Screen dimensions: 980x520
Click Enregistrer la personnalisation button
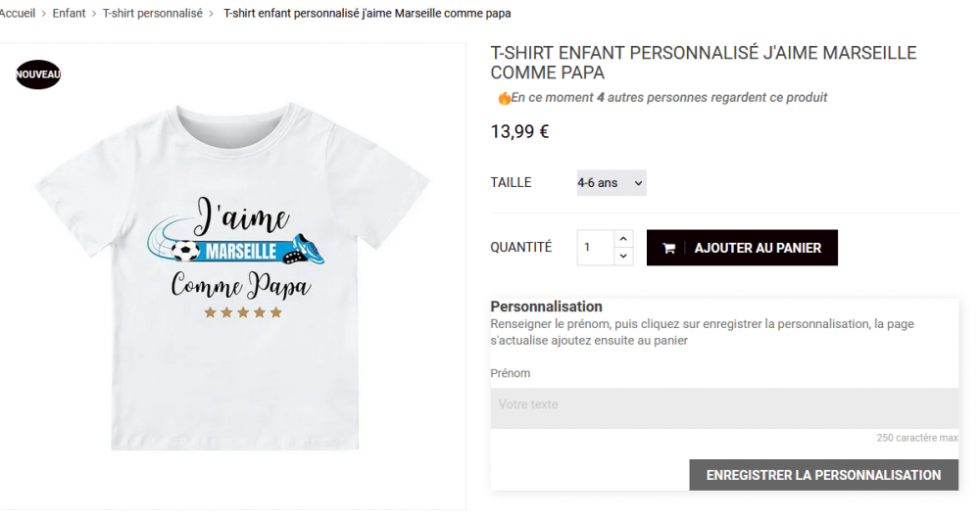tap(823, 475)
